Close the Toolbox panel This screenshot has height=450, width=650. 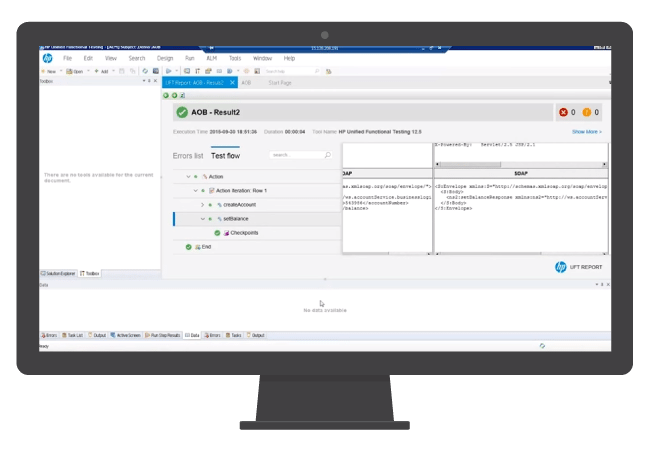[x=155, y=81]
